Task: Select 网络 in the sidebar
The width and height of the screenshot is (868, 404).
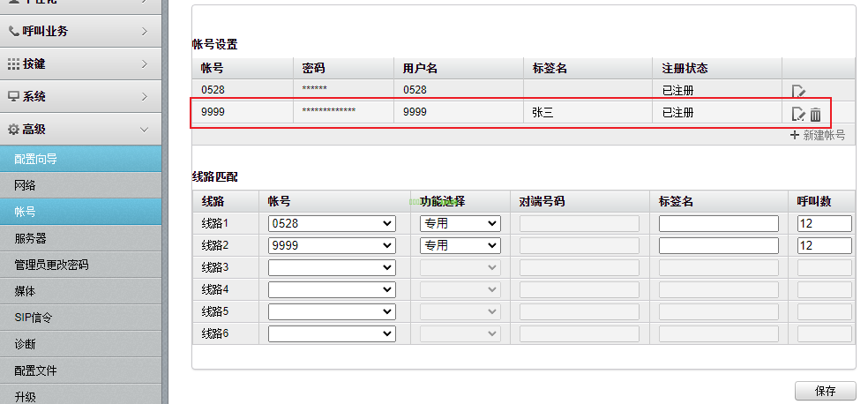Action: coord(81,185)
